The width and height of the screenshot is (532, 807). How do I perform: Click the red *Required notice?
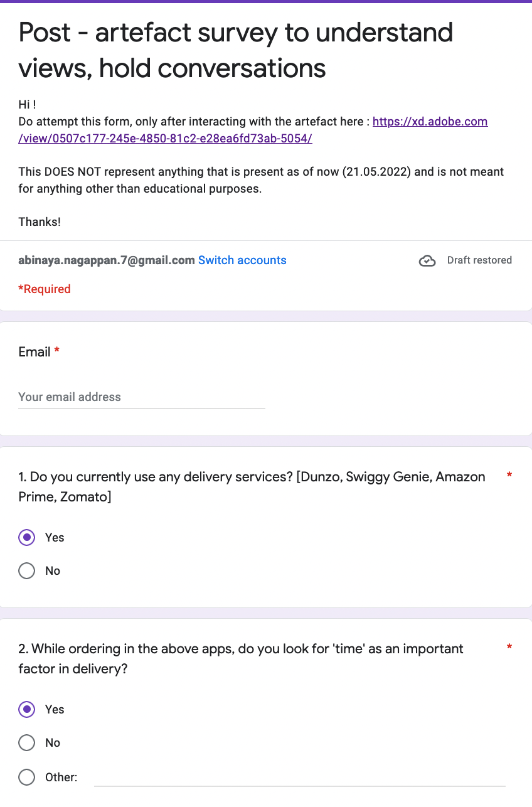click(x=45, y=289)
